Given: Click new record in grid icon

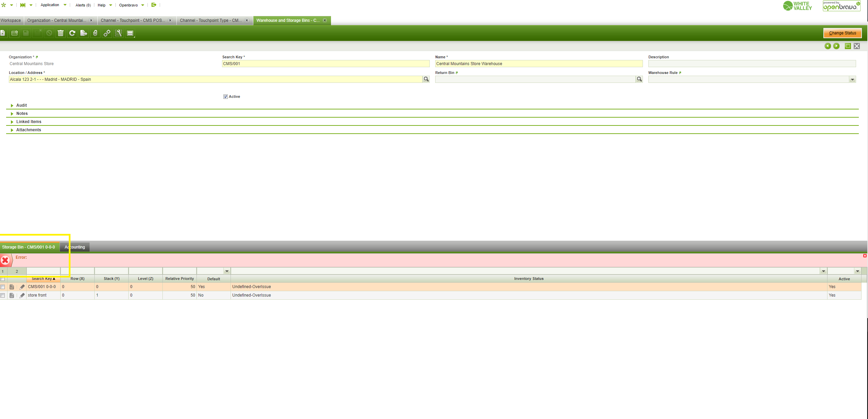Looking at the screenshot, I should point(14,33).
